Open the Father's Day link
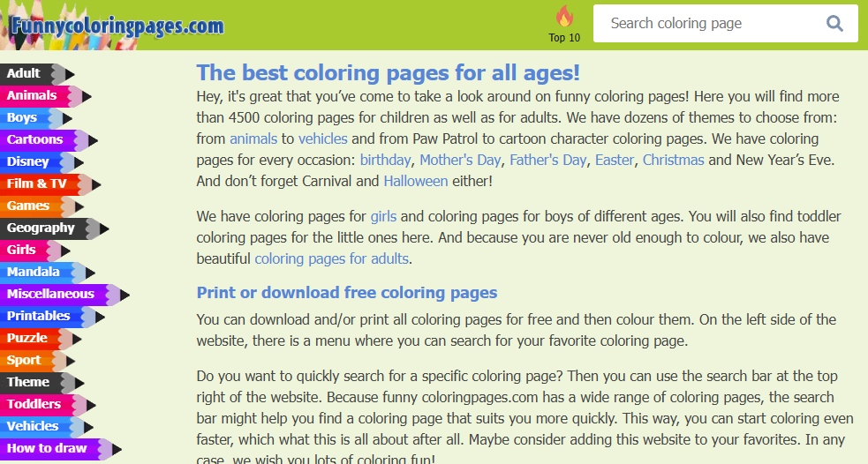 coord(548,161)
